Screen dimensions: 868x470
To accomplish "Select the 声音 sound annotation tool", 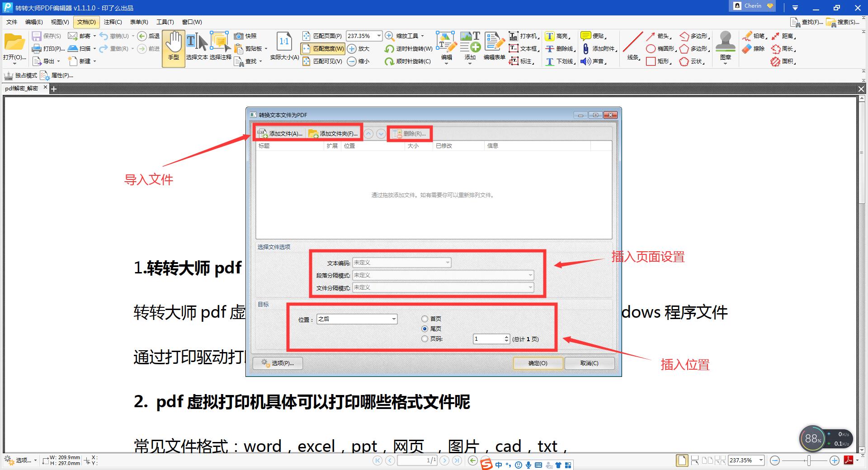I will click(x=593, y=61).
